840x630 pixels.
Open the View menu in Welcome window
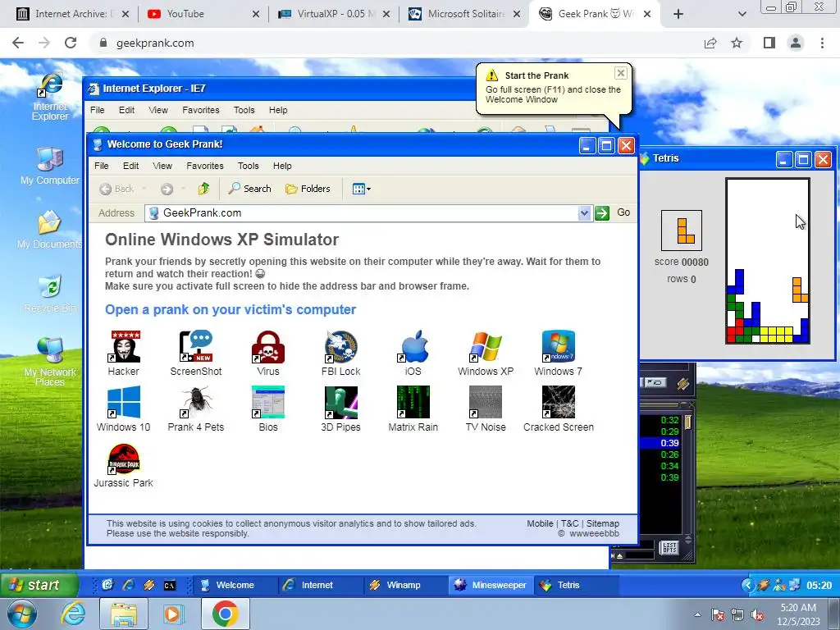pyautogui.click(x=162, y=166)
